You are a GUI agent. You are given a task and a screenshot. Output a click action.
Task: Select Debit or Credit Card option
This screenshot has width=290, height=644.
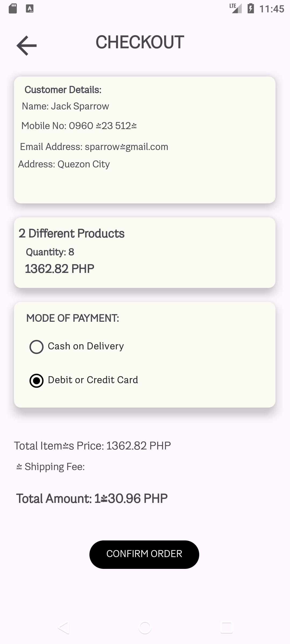(37, 380)
